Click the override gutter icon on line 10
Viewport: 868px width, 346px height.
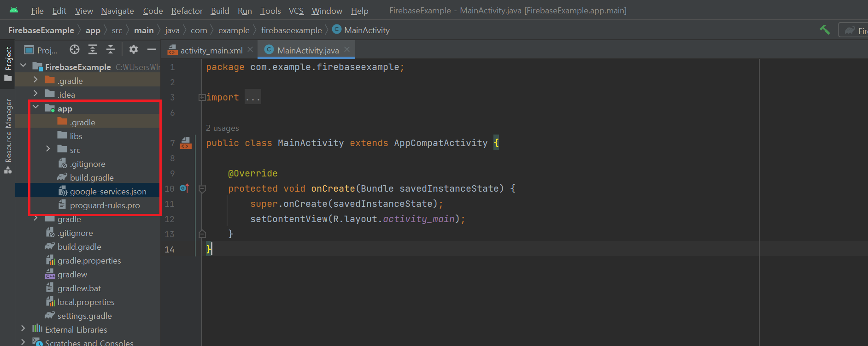[184, 188]
